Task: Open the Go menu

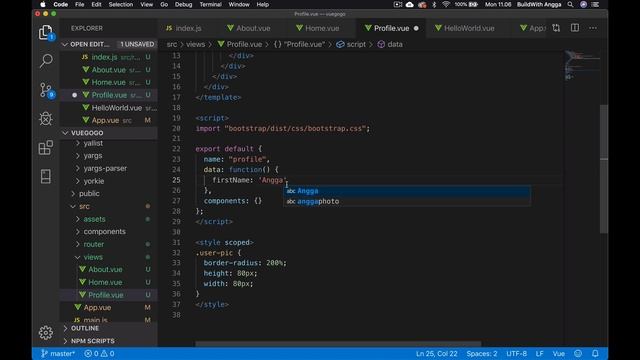Action: point(164,4)
